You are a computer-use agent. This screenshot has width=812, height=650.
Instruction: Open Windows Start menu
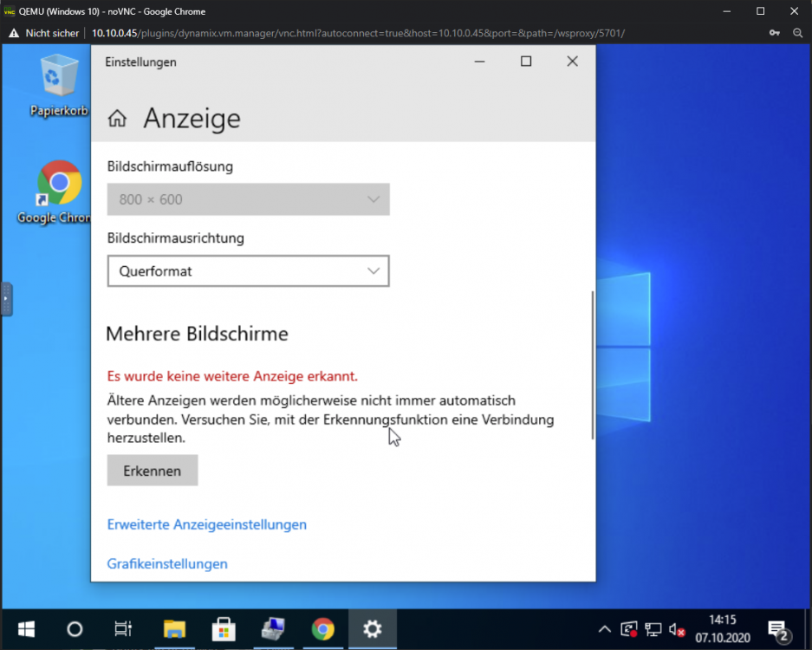click(x=26, y=629)
